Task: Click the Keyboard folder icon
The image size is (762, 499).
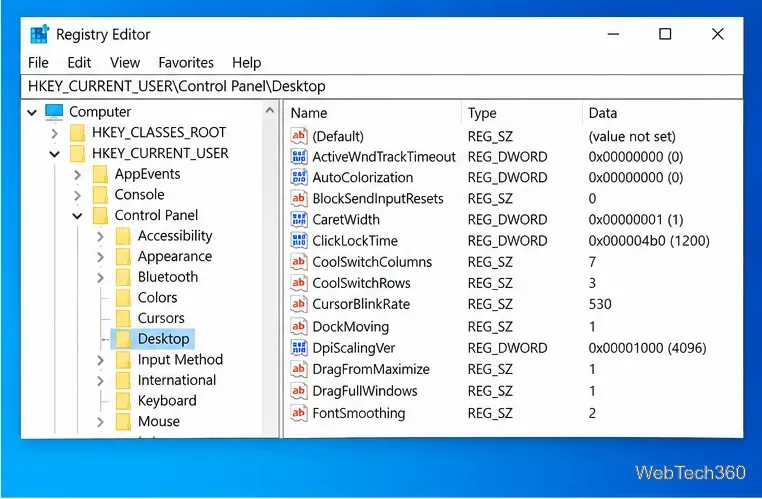Action: 123,401
